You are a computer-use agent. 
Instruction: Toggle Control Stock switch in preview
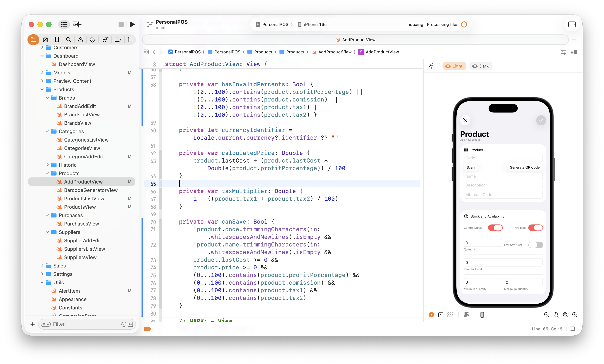tap(495, 228)
